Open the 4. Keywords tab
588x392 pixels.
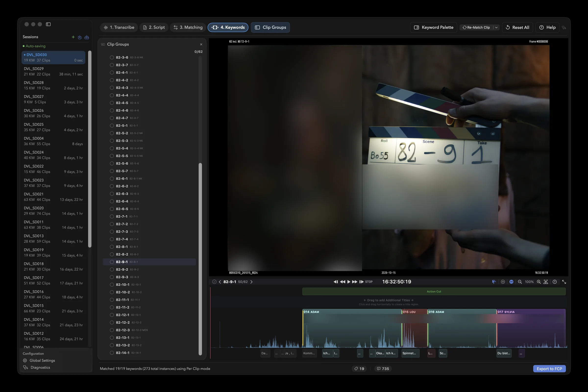228,27
